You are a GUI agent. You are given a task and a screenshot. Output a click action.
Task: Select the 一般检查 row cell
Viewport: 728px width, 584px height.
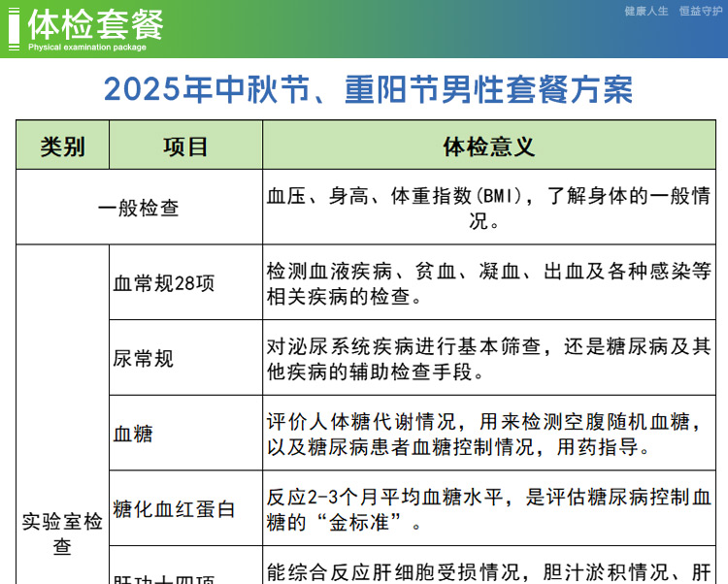click(x=139, y=208)
